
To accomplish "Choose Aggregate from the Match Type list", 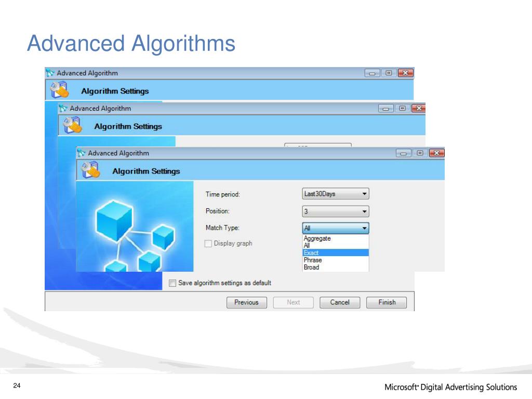I will 335,238.
